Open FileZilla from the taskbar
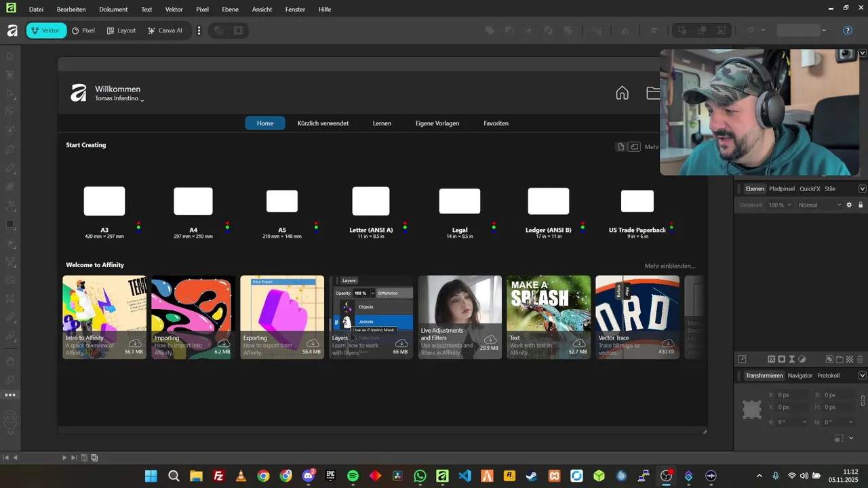The width and height of the screenshot is (868, 488). pos(218,476)
